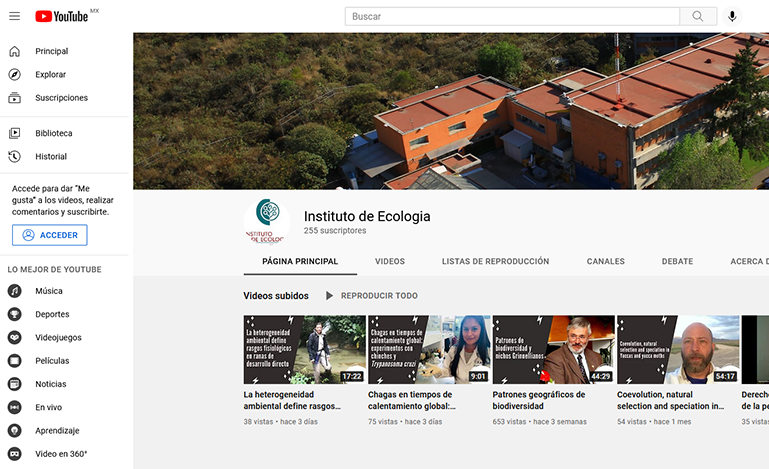Viewport: 769px width, 469px height.
Task: Click REPRODUCIR TODO label
Action: 380,296
